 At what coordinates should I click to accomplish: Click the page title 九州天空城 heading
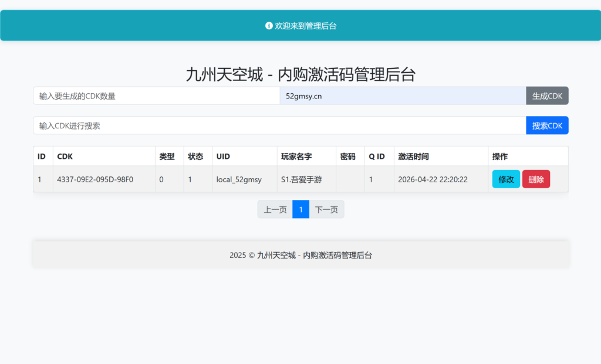pos(300,74)
